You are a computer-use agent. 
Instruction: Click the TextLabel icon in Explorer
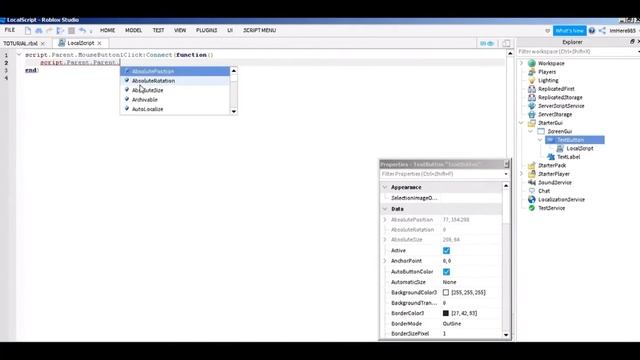551,157
